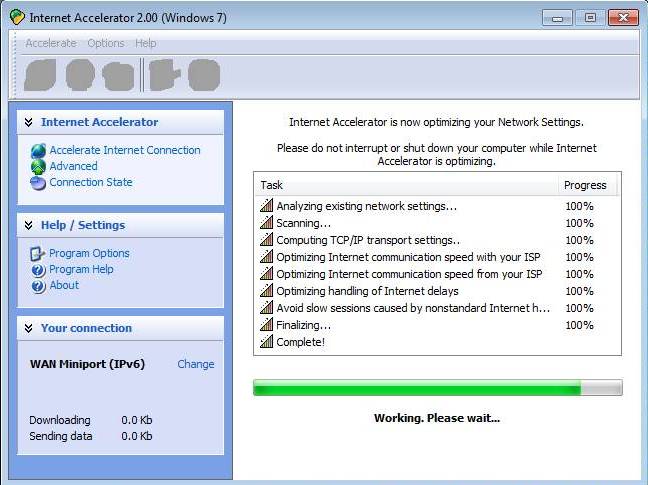Click 100% progress value of Scanning row

(579, 223)
